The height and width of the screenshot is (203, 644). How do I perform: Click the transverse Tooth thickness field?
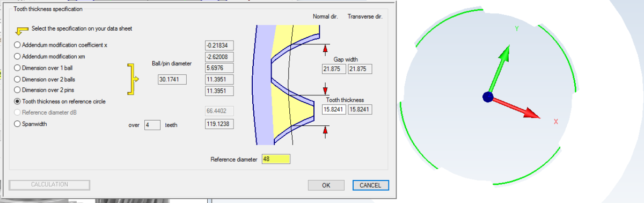coord(360,109)
